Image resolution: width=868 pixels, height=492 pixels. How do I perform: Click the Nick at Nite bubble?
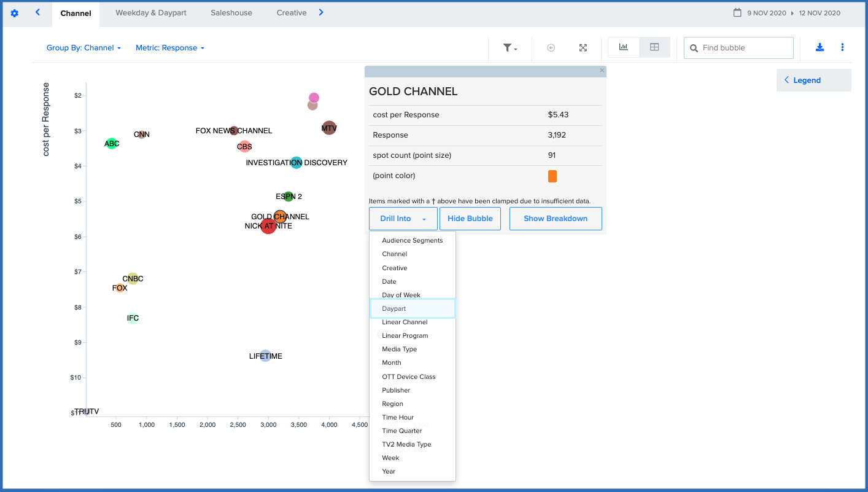pos(268,226)
